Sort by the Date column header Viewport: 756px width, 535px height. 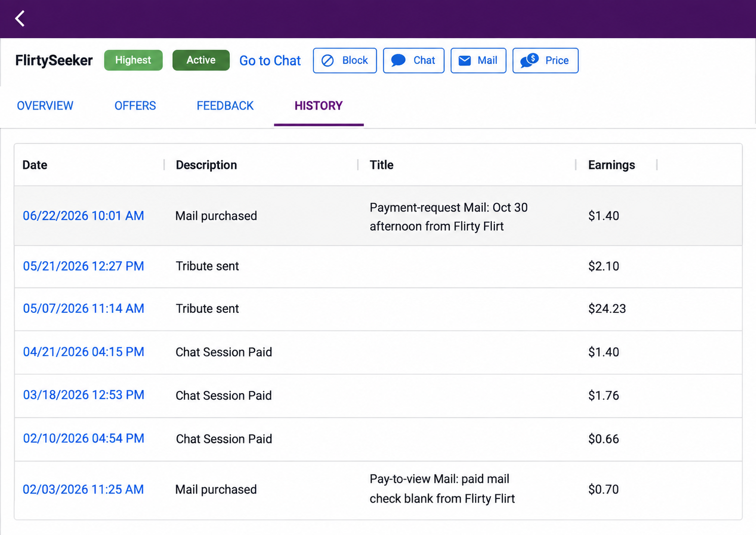(35, 165)
